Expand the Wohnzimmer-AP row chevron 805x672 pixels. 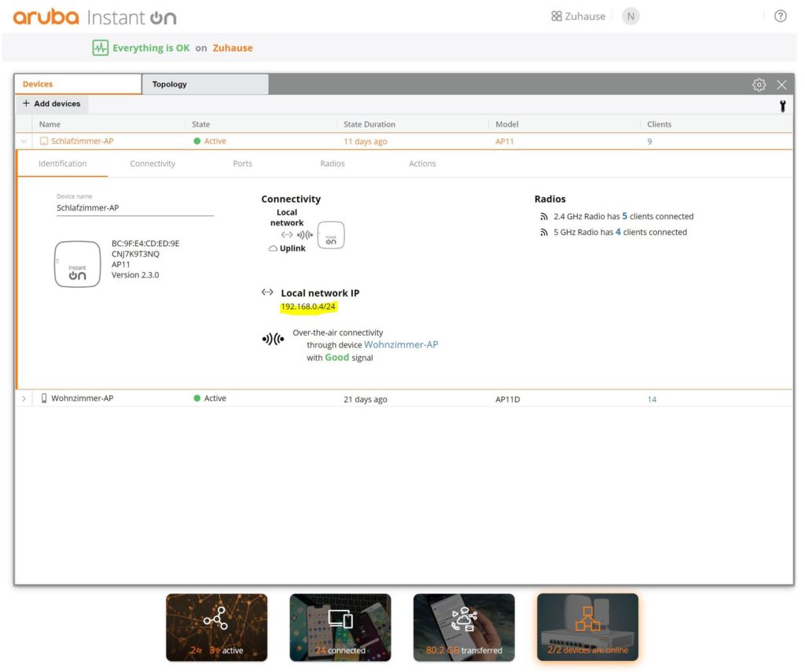click(24, 398)
